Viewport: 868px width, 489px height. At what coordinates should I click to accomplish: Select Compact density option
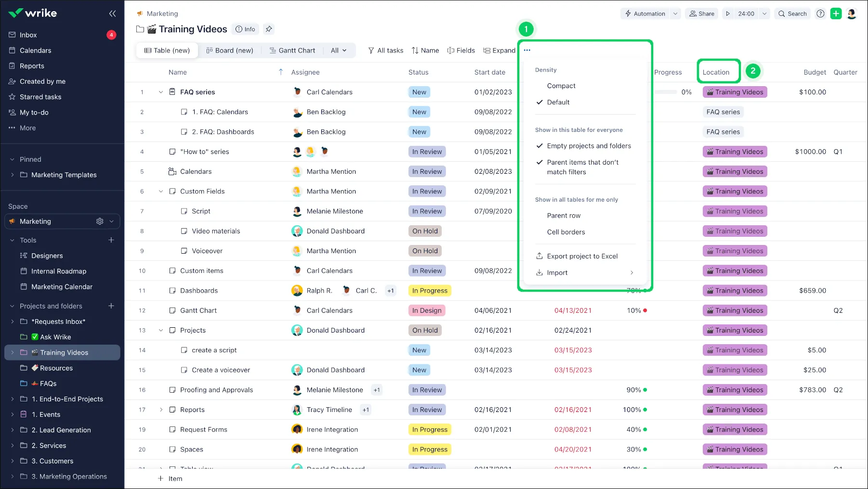pyautogui.click(x=561, y=86)
